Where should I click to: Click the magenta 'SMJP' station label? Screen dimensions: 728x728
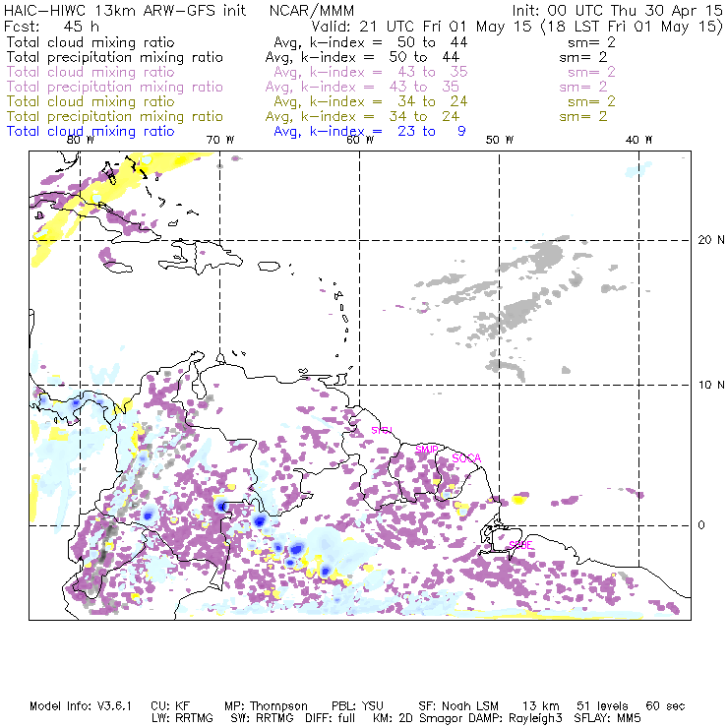pos(427,450)
